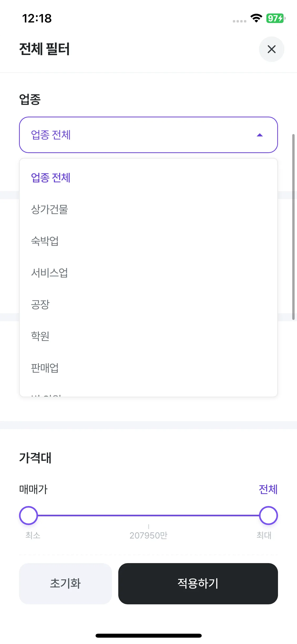
Task: Select 학원 category option
Action: coord(40,336)
